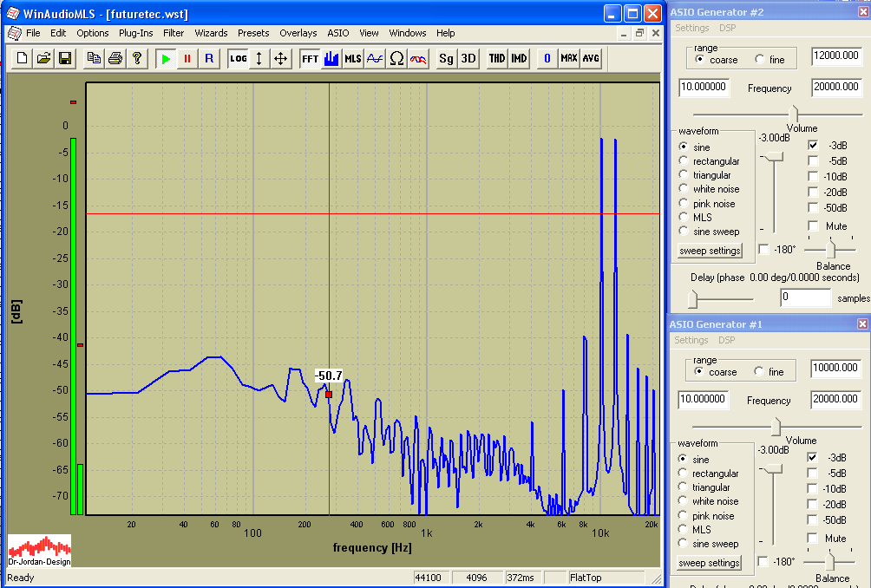The height and width of the screenshot is (588, 871).
Task: Click sweep settings button in Generator #2
Action: (x=710, y=251)
